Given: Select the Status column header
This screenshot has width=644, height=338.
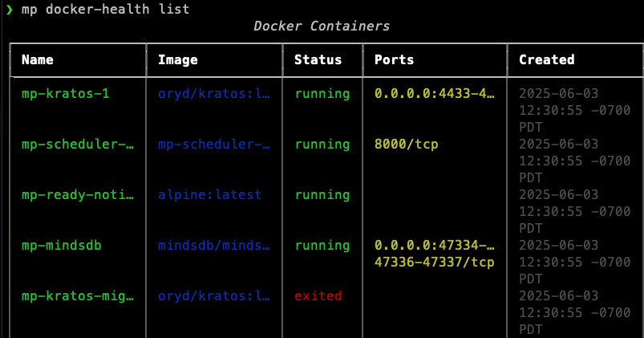Looking at the screenshot, I should pos(318,59).
